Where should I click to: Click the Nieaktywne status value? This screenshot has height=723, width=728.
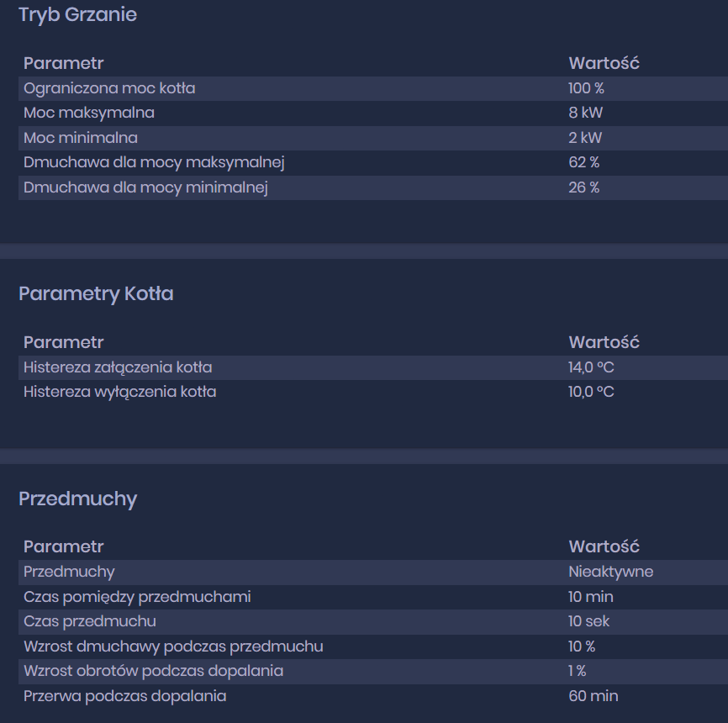[610, 572]
